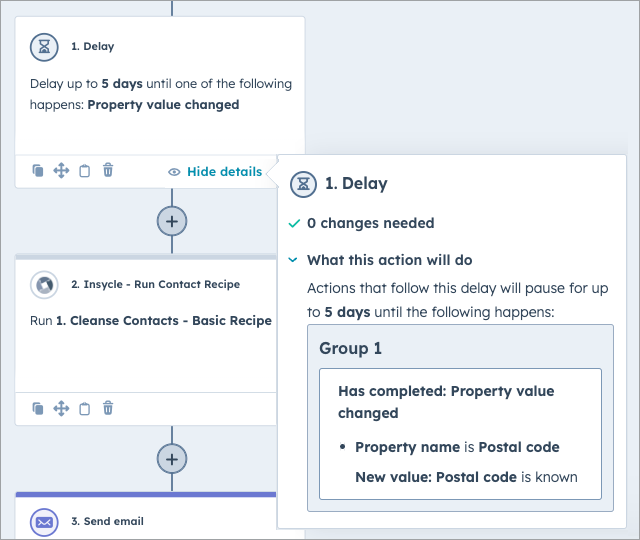Viewport: 640px width, 540px height.
Task: Add an action above the Send email step
Action: pos(172,459)
